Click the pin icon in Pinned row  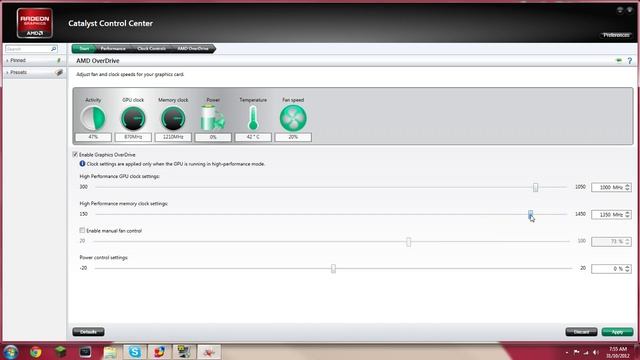(x=59, y=60)
